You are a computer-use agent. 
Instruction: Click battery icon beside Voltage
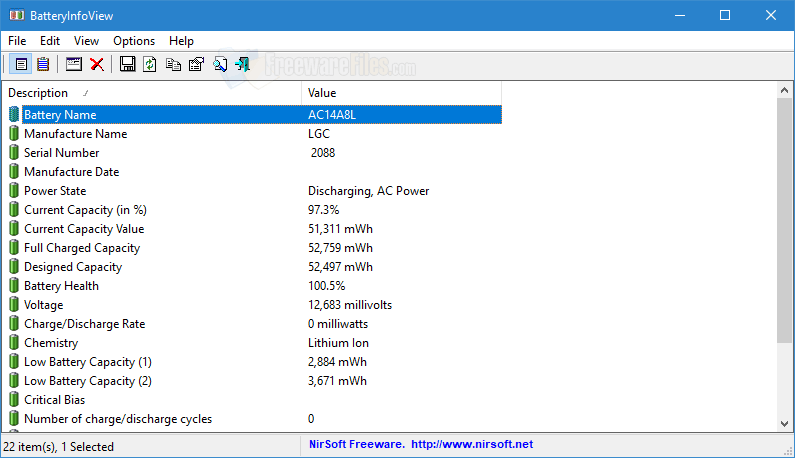(14, 305)
